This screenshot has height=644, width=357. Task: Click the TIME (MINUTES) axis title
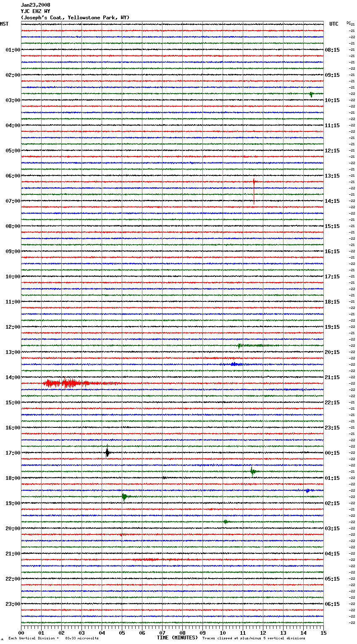click(x=177, y=638)
